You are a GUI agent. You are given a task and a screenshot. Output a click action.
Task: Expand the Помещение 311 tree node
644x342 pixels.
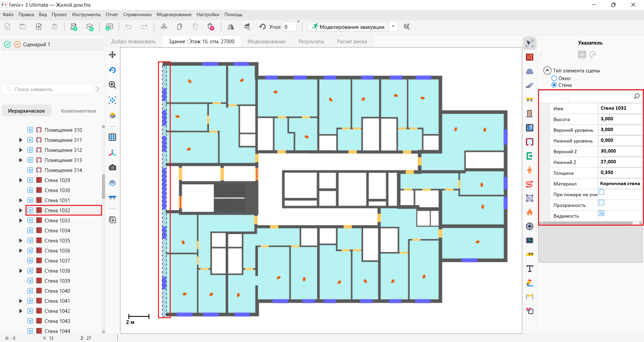[21, 140]
